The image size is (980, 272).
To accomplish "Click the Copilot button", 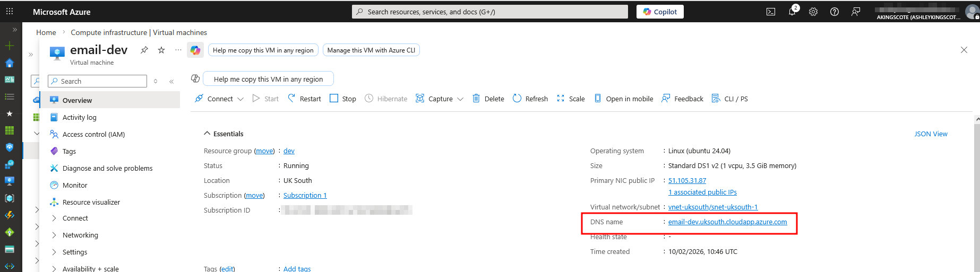I will 660,12.
